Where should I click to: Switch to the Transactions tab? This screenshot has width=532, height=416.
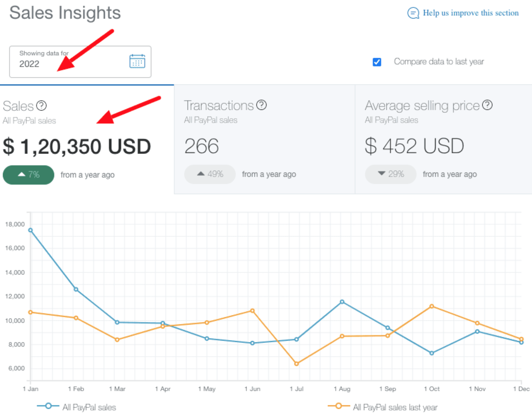point(264,140)
